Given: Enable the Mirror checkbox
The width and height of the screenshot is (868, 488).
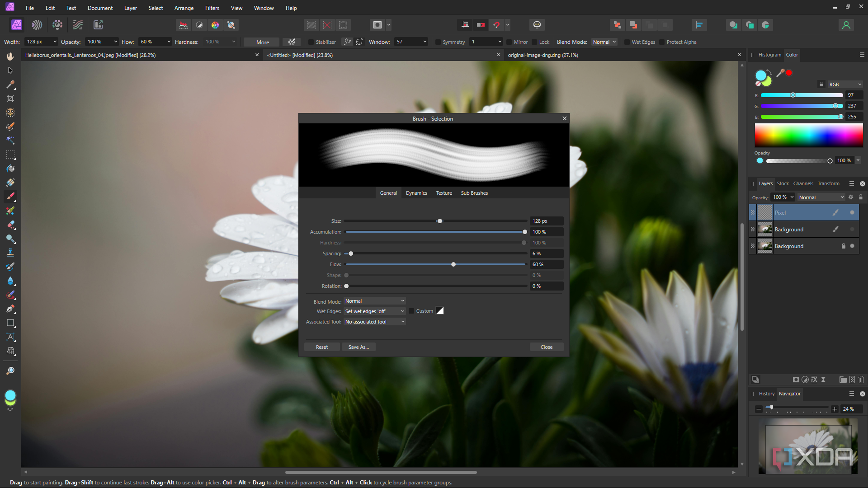Looking at the screenshot, I should click(x=509, y=42).
